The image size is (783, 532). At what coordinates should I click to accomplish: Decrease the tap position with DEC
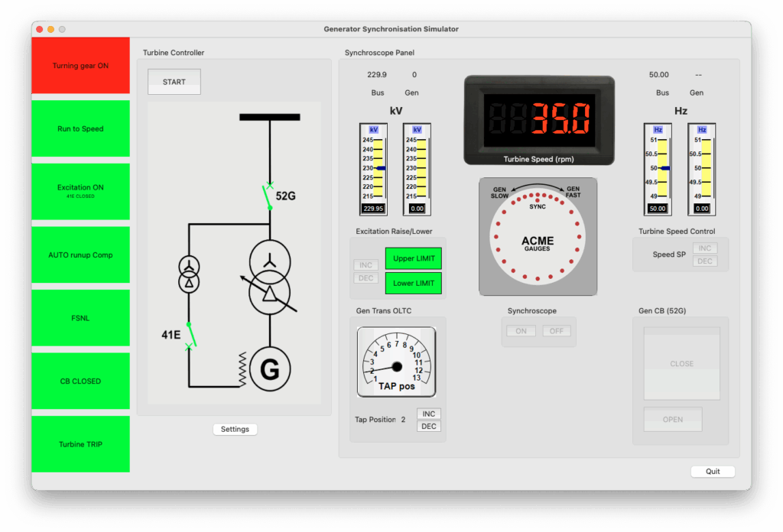[429, 427]
